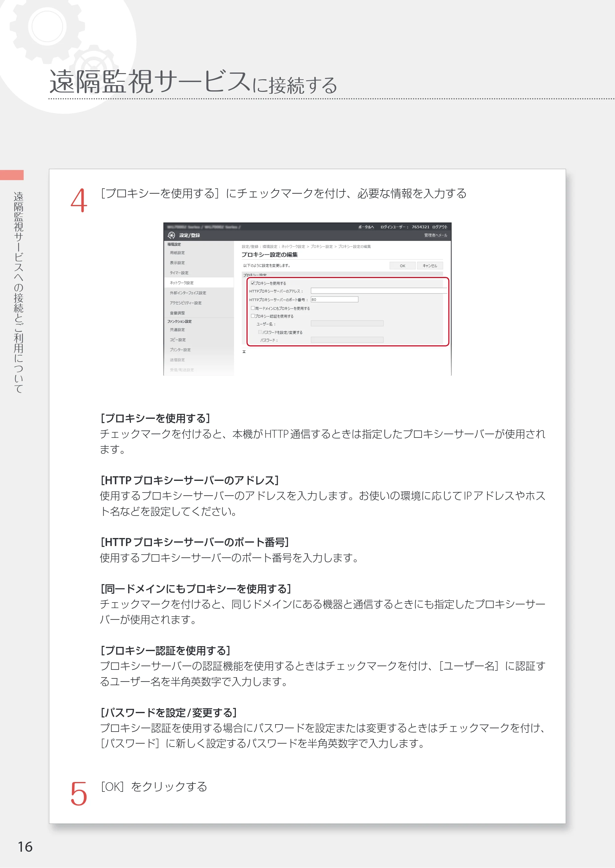Check パスワードを設定/変更する checkbox
Image resolution: width=615 pixels, height=868 pixels.
pyautogui.click(x=260, y=332)
